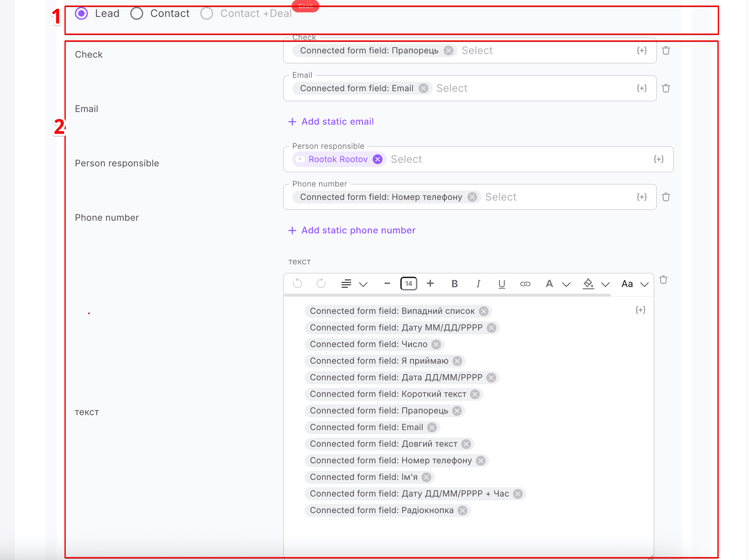Insert variable in Person responsible field
Screen dimensions: 748x560
658,159
